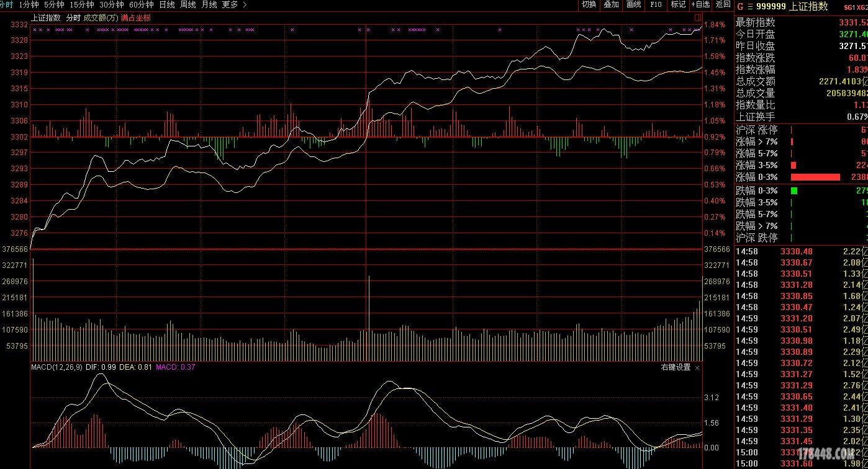Click DEA: 0.81 value
868x469 pixels.
pyautogui.click(x=135, y=367)
